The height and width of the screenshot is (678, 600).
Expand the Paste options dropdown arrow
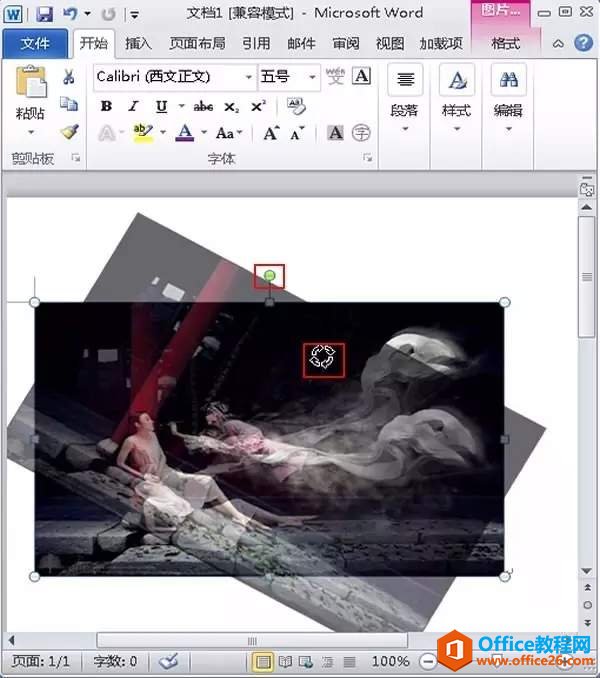[x=31, y=132]
